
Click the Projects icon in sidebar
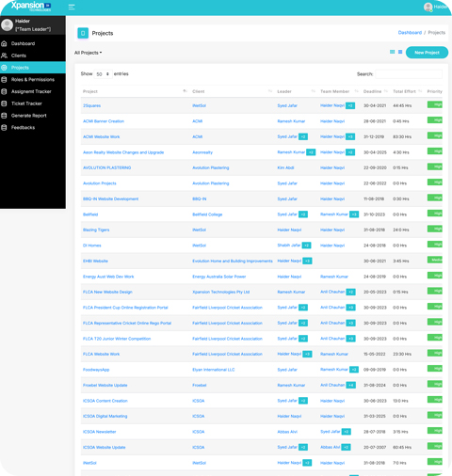coord(4,68)
